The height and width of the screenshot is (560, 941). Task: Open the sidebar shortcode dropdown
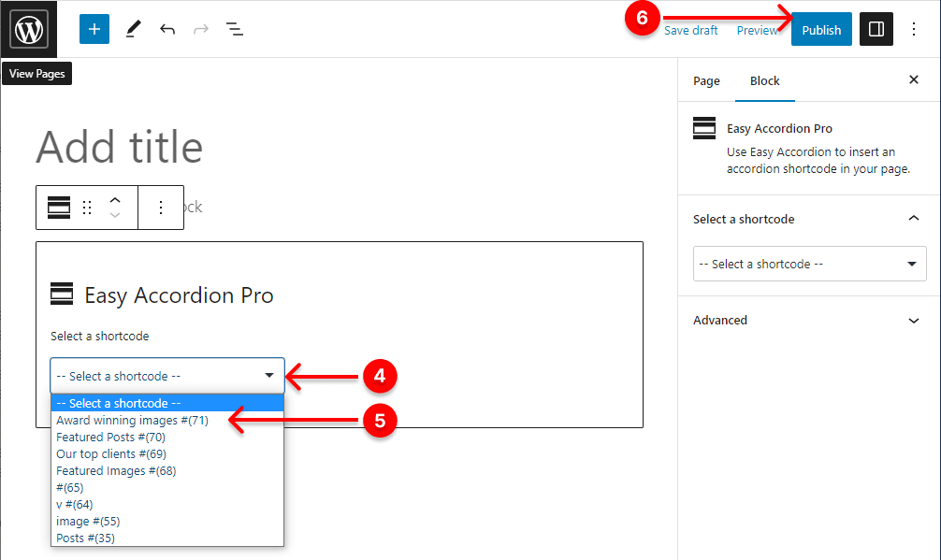click(x=809, y=264)
